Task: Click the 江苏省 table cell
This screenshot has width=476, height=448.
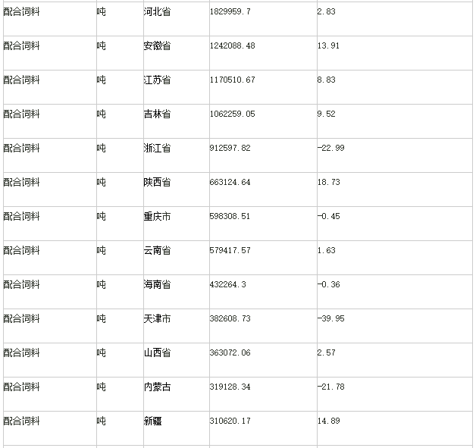Action: point(157,80)
